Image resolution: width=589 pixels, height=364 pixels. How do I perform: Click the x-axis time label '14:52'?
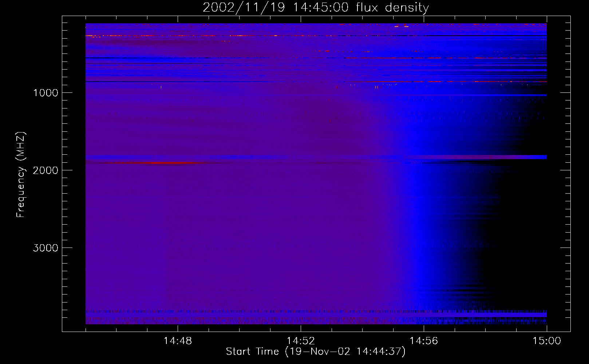(301, 341)
